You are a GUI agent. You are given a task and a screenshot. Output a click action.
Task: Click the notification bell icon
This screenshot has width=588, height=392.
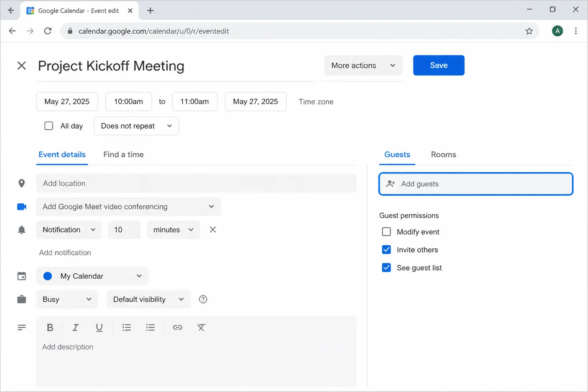22,230
